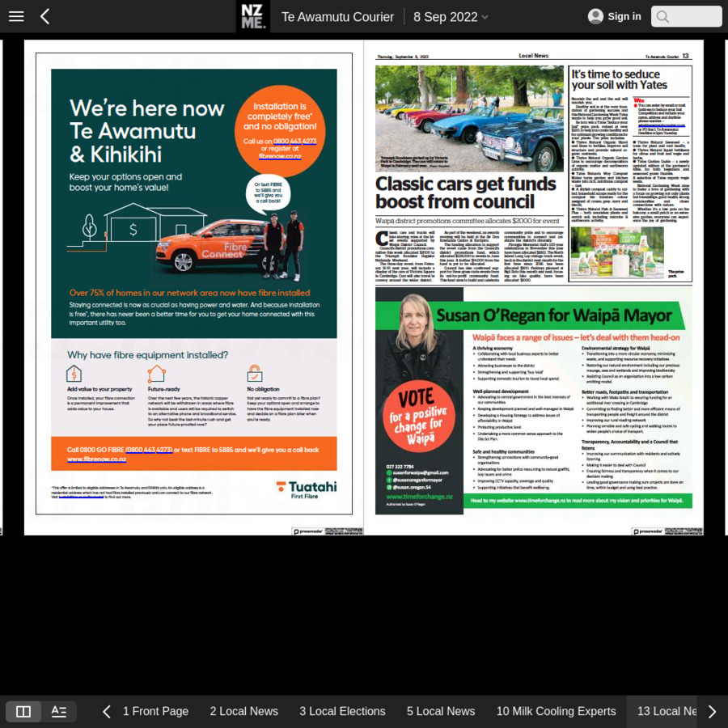
Task: Jump to the 3 Local Elections section
Action: point(342,712)
